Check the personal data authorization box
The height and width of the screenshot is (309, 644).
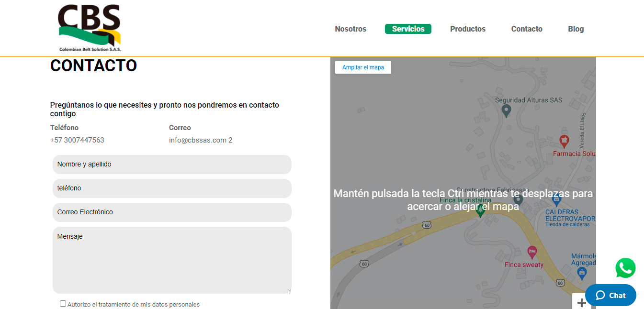point(63,303)
